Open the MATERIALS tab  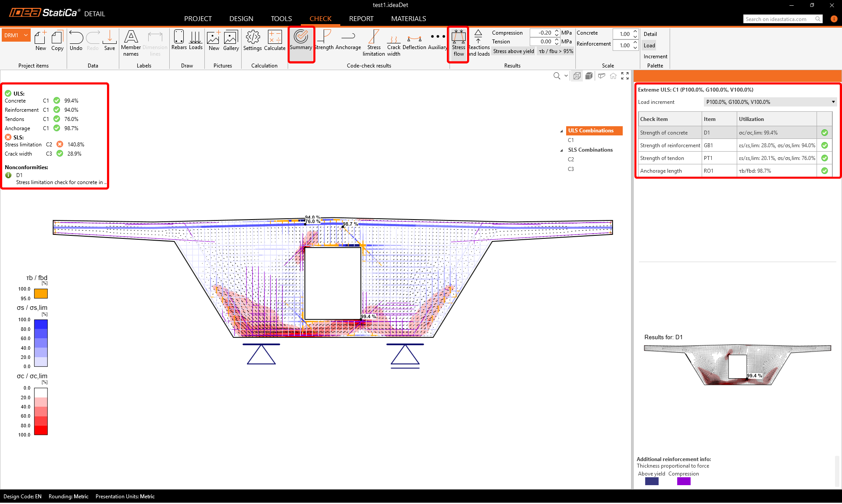coord(408,18)
